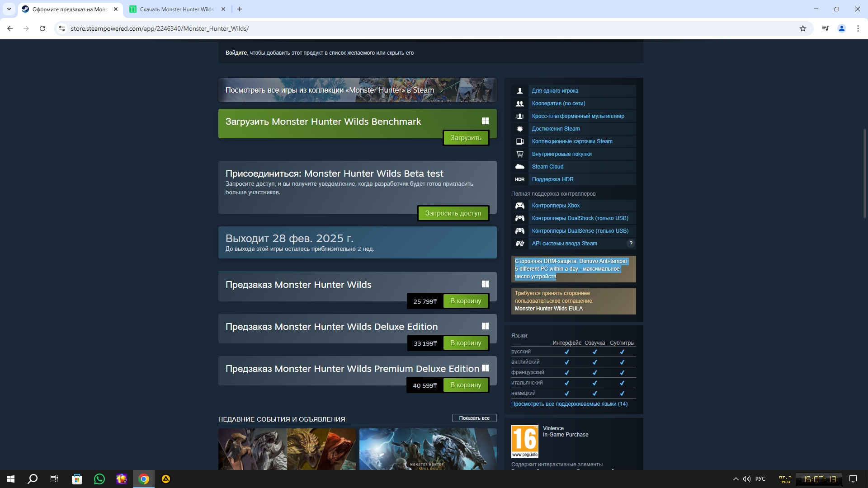Image resolution: width=868 pixels, height=488 pixels.
Task: Open the volume control in system tray
Action: coord(746,479)
